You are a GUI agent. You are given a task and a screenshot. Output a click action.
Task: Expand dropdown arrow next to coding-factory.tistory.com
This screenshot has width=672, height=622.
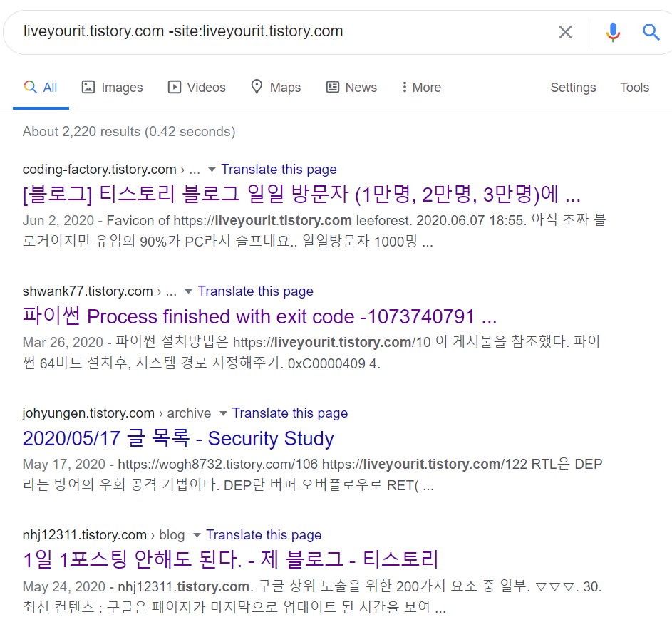(x=212, y=170)
